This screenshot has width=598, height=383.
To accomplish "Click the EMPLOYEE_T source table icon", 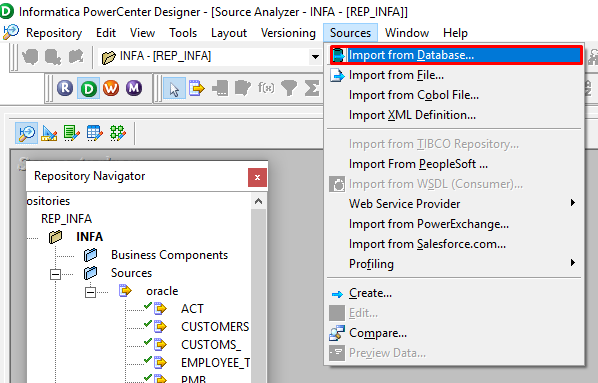I will point(161,362).
